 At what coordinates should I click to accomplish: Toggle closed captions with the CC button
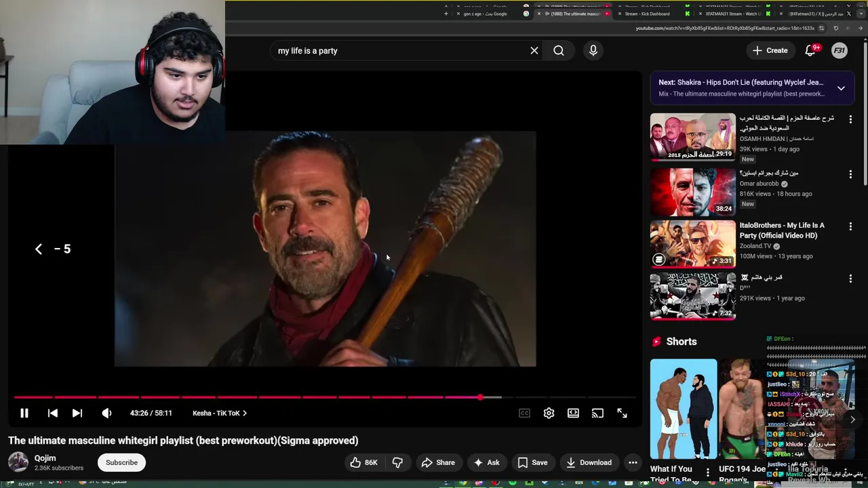pos(524,413)
